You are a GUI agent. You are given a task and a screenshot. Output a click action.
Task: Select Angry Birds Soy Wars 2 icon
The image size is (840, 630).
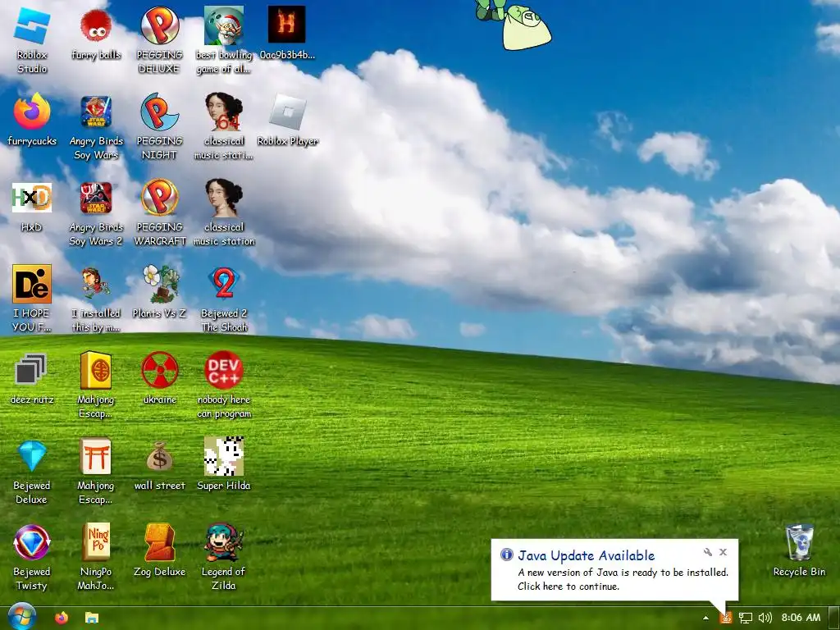96,212
